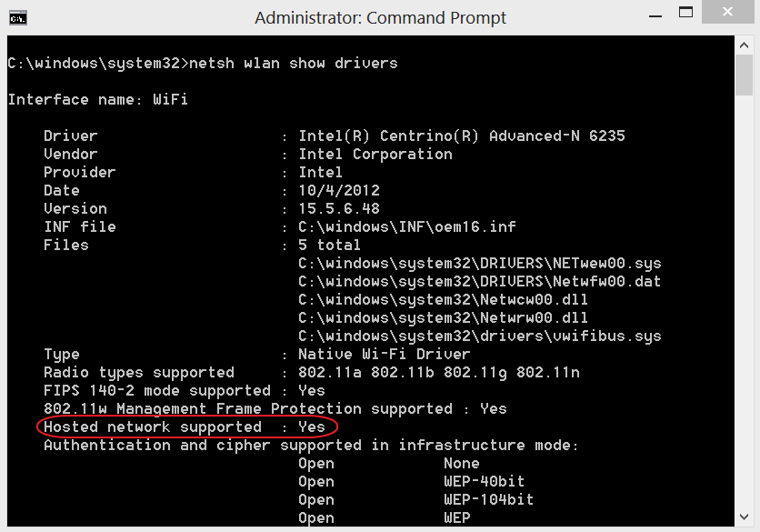The height and width of the screenshot is (532, 760).
Task: Click the file 'NETwew00.sys' in the list
Action: click(477, 263)
